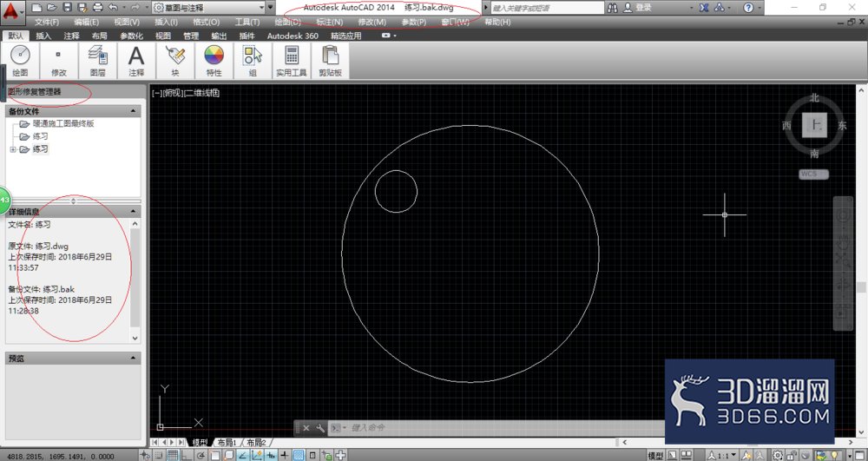Image resolution: width=868 pixels, height=461 pixels.
Task: Expand quick access toolbar customize arrow
Action: (x=271, y=8)
